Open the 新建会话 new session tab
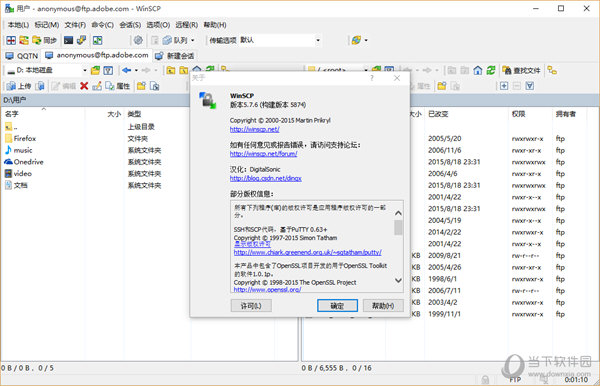This screenshot has width=600, height=386. [x=175, y=56]
